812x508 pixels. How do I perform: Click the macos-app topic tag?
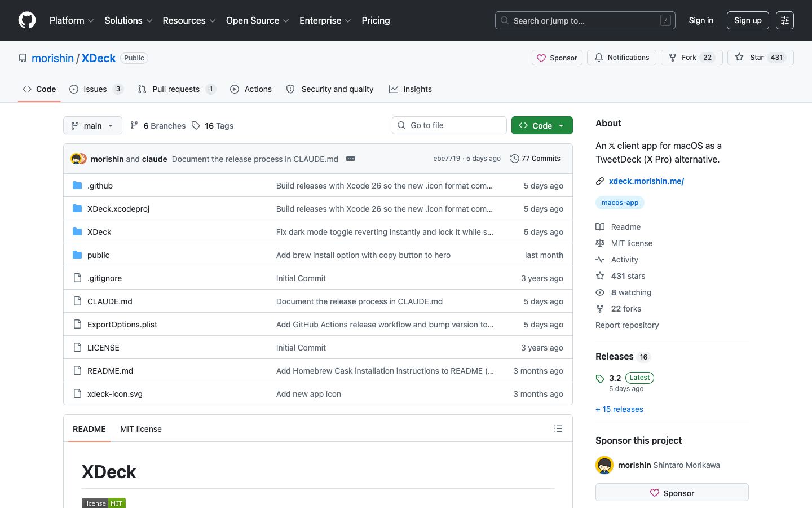click(x=620, y=203)
